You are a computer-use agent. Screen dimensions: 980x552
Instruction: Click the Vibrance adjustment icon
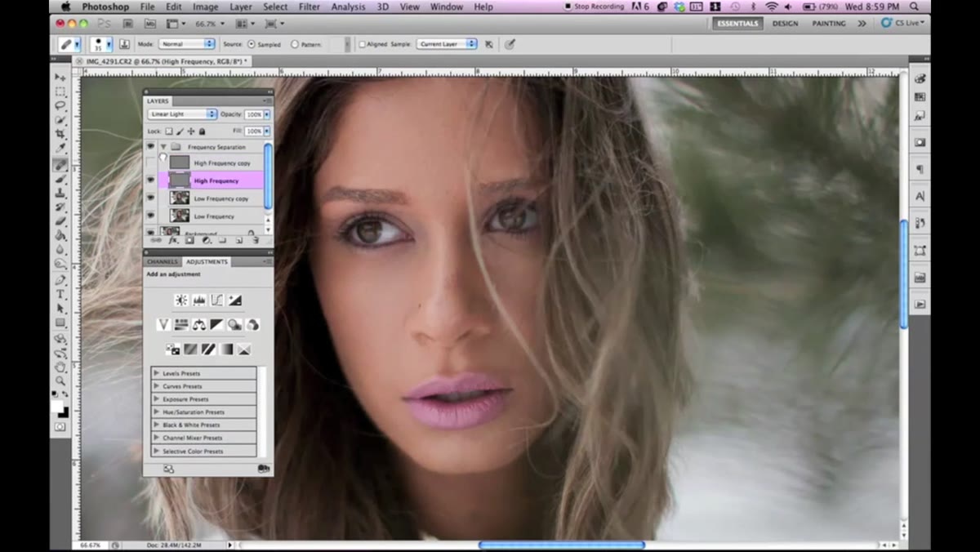pos(163,325)
